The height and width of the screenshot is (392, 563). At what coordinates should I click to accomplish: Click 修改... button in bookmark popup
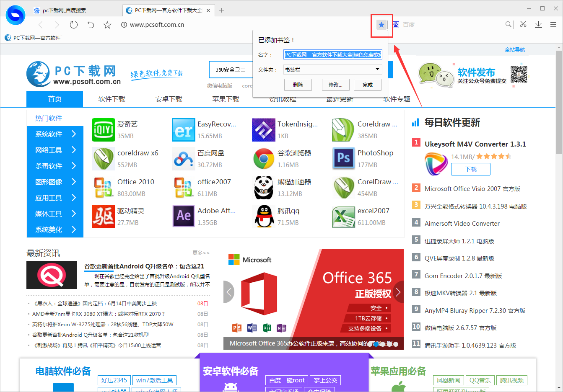tap(335, 85)
